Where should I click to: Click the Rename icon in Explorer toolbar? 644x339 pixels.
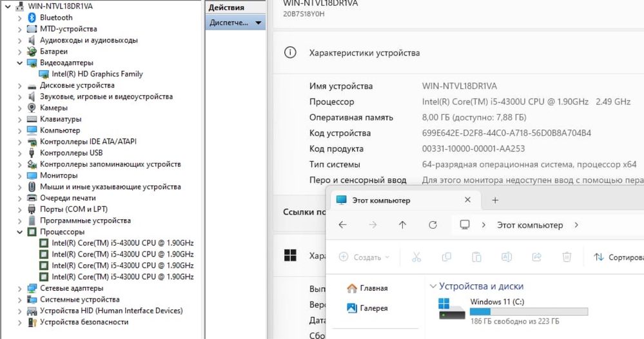pyautogui.click(x=507, y=257)
